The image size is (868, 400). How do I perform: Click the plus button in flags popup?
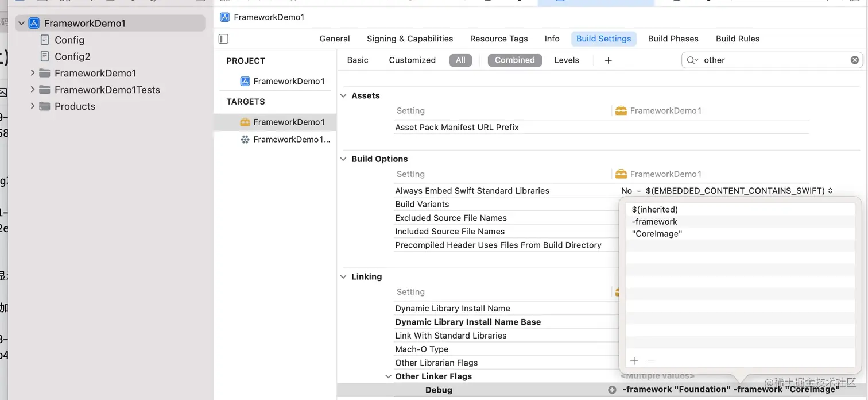pyautogui.click(x=634, y=361)
